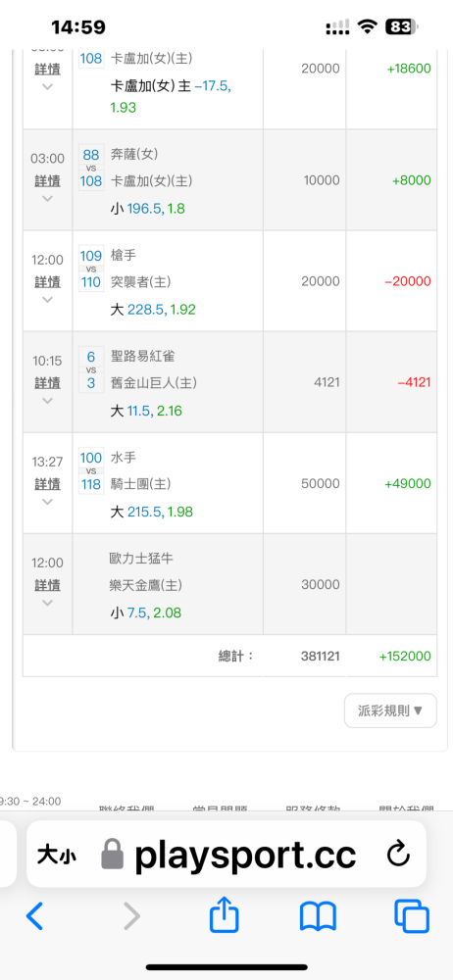Open 詳情 for 歐力士猛牛 vs 樂天金鷹
Viewport: 453px width, 980px height.
coord(47,585)
